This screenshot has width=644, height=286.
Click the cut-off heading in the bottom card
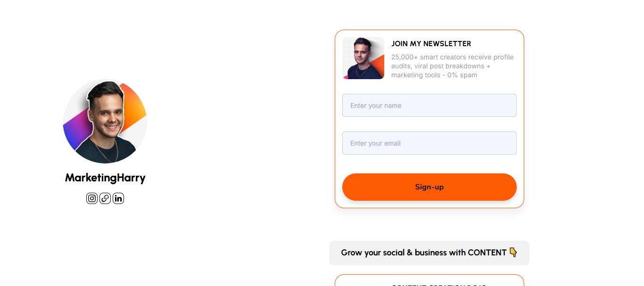(x=438, y=285)
